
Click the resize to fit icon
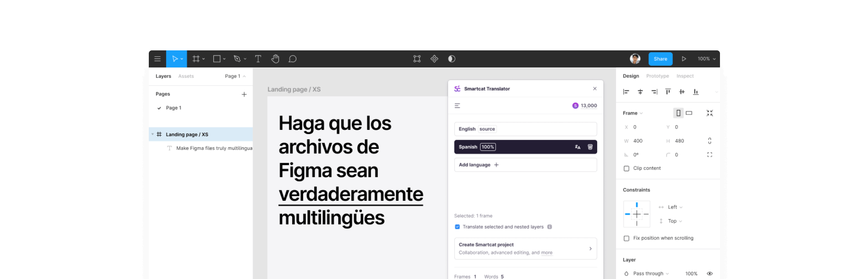coord(710,113)
